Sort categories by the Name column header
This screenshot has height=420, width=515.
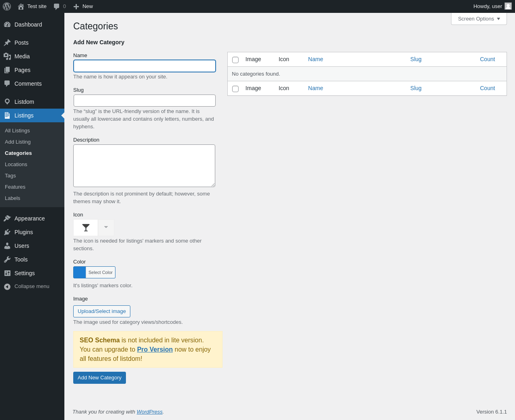(x=315, y=59)
